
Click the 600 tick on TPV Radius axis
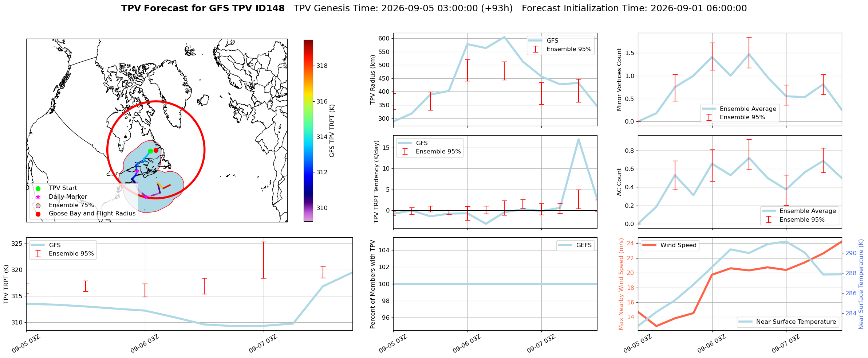[x=384, y=39]
